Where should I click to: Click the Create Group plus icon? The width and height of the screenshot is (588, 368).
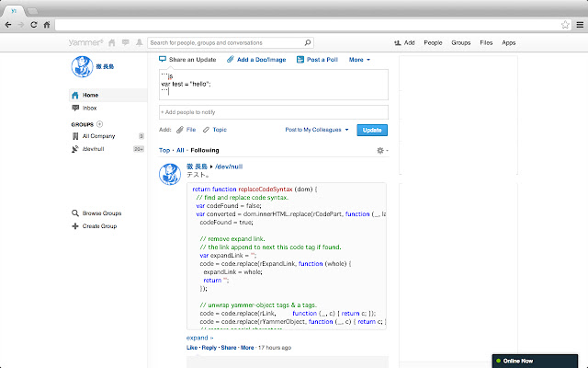point(75,226)
